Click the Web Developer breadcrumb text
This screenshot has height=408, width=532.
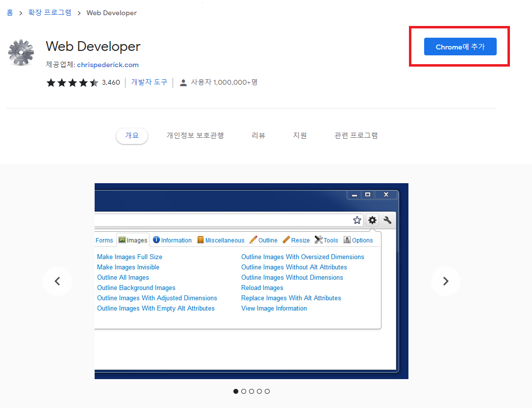(x=112, y=13)
